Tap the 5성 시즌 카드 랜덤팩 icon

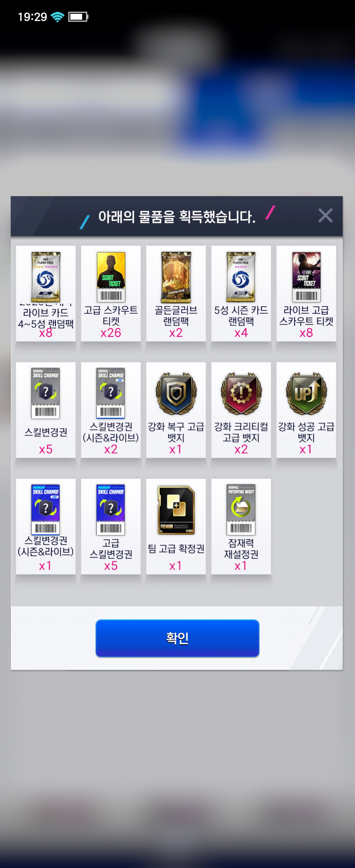241,277
